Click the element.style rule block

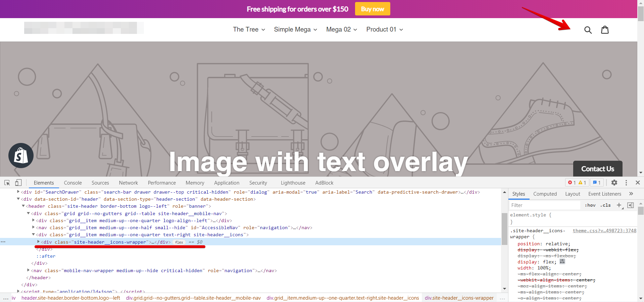(x=531, y=218)
